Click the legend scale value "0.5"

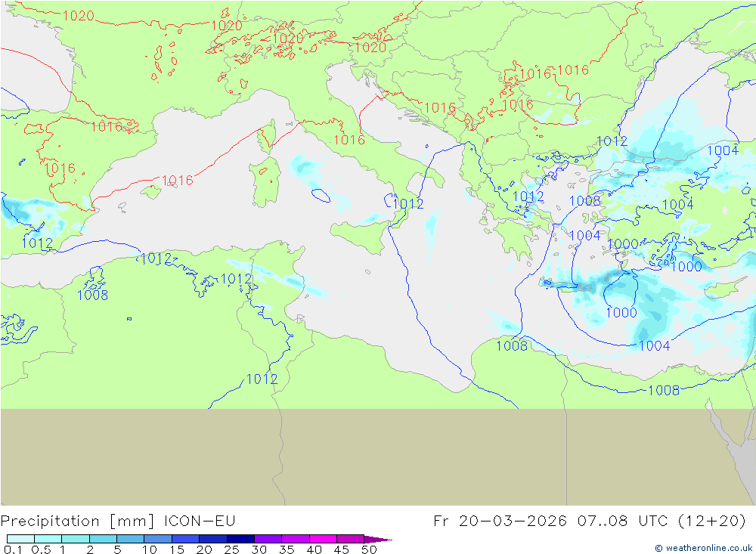(41, 549)
